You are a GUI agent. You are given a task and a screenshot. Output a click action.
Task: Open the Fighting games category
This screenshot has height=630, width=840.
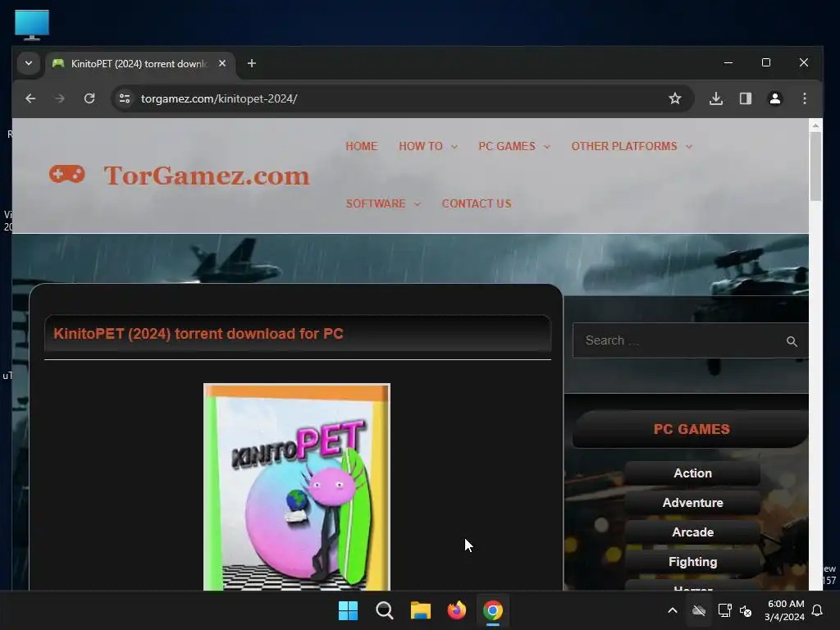click(692, 561)
